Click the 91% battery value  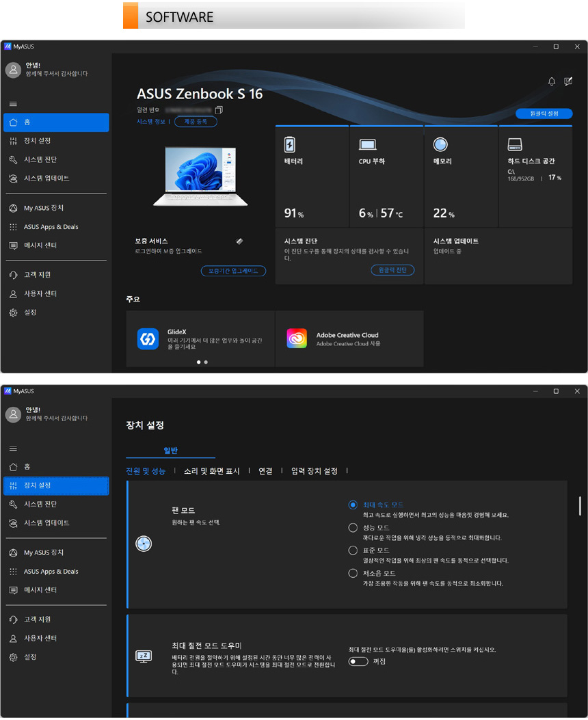[294, 213]
